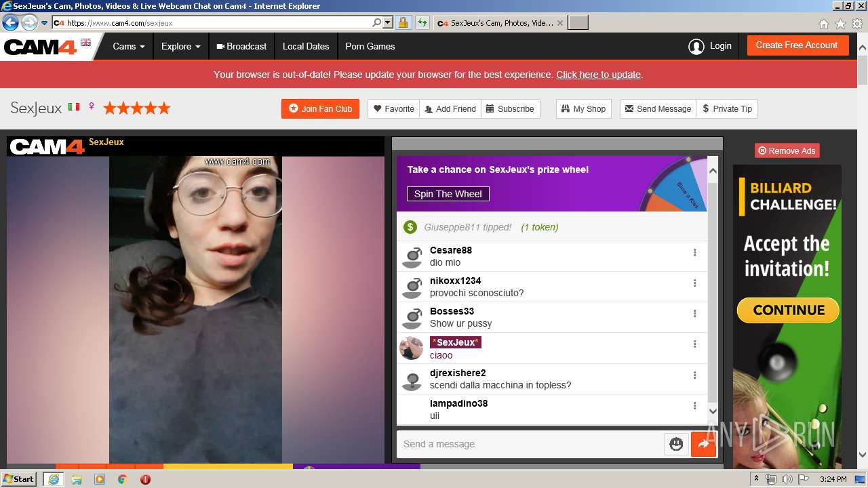Image resolution: width=868 pixels, height=488 pixels.
Task: Click the five-star rating
Action: coord(136,108)
